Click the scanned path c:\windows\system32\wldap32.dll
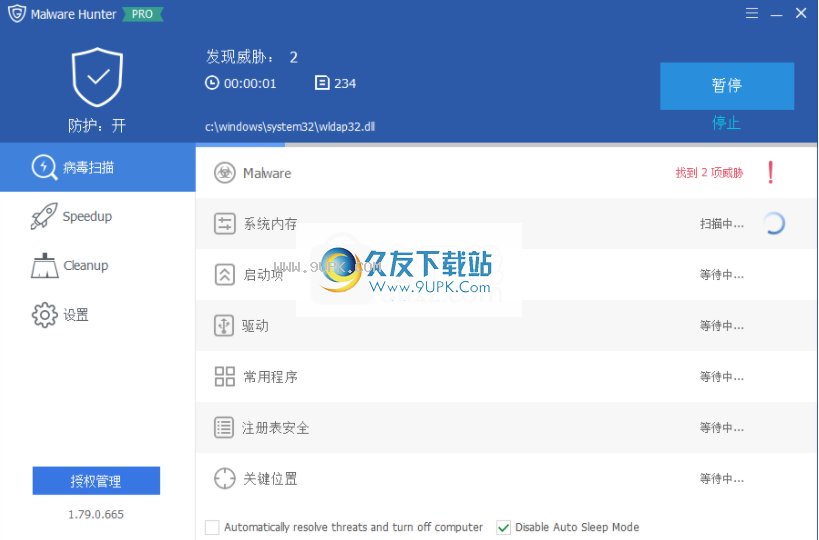The image size is (819, 540). [290, 127]
